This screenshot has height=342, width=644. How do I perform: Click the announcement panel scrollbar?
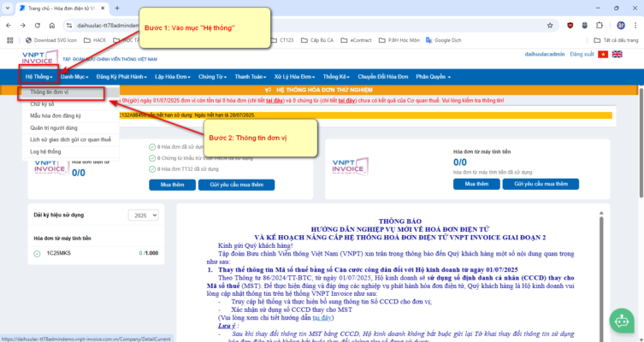click(x=601, y=275)
